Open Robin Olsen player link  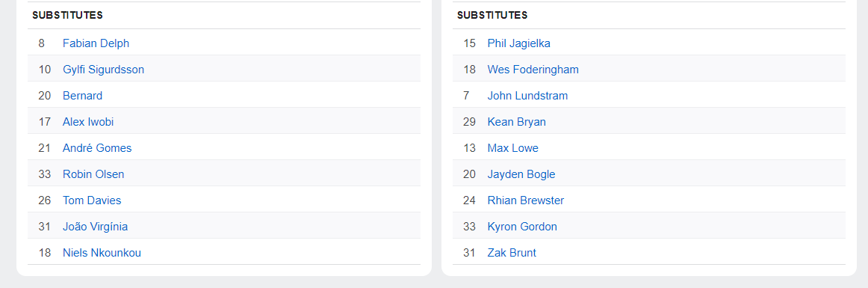click(93, 174)
